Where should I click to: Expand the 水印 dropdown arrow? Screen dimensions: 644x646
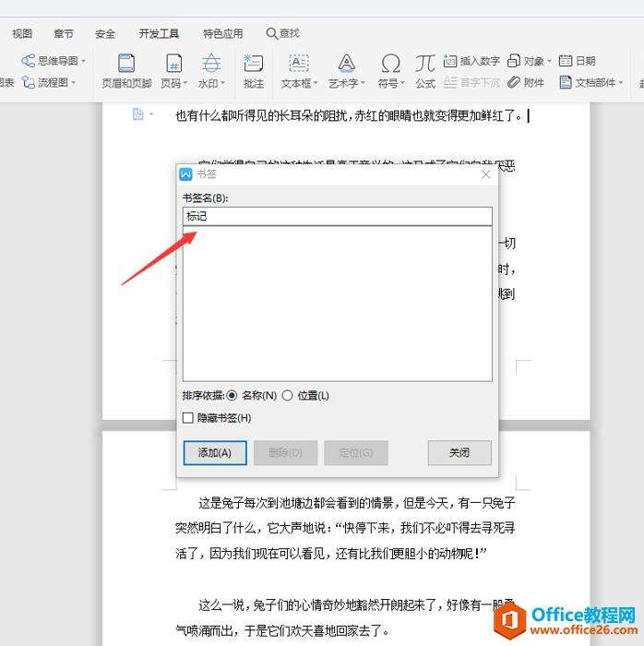coord(222,83)
